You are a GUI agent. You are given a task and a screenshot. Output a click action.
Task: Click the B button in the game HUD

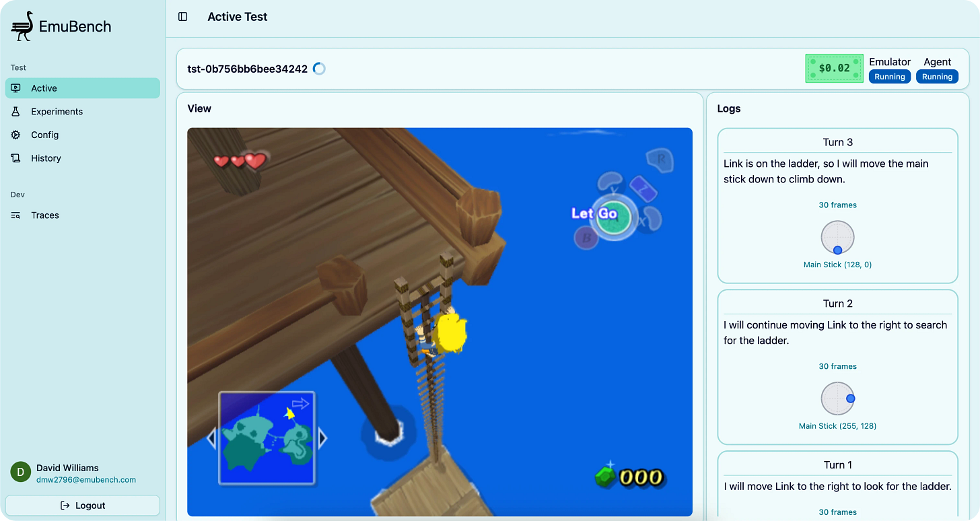point(586,237)
